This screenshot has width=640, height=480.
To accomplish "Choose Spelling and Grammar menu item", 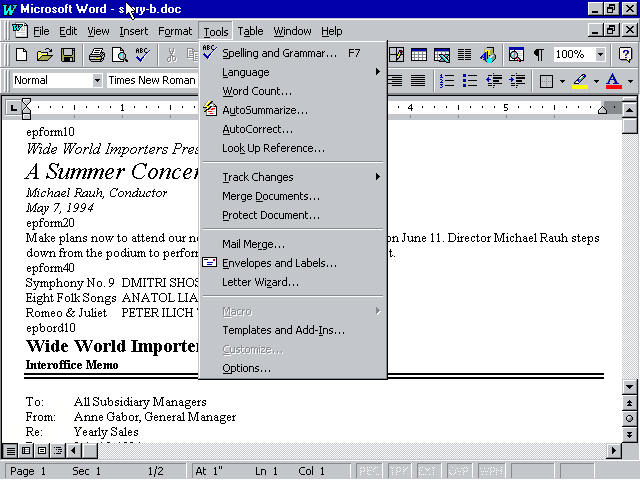I will coord(293,53).
